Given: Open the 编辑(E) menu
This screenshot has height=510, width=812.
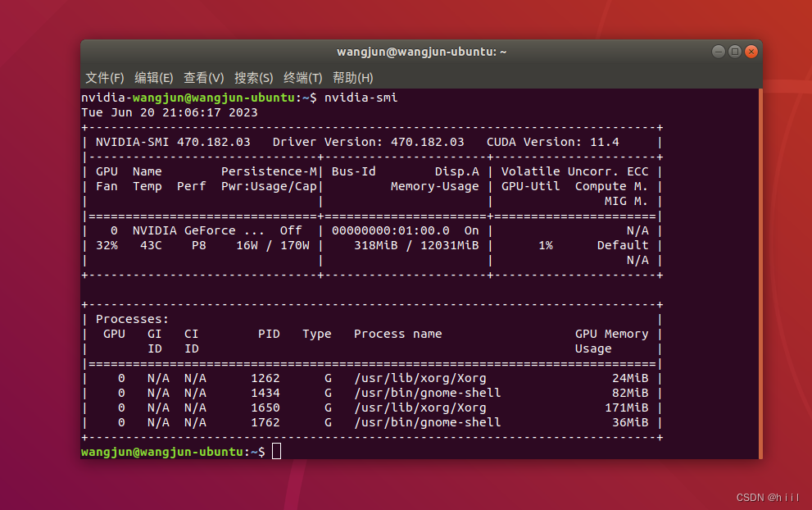Looking at the screenshot, I should tap(154, 78).
